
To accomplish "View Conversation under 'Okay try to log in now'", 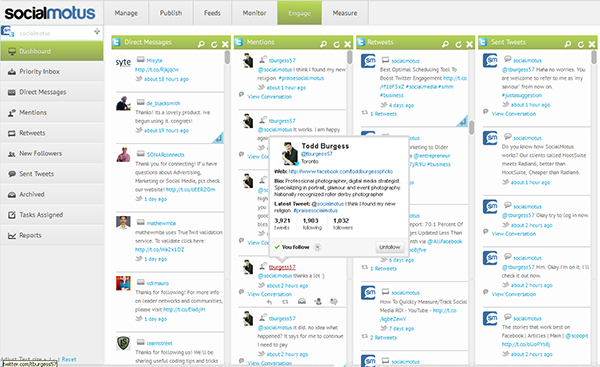I will pos(514,234).
